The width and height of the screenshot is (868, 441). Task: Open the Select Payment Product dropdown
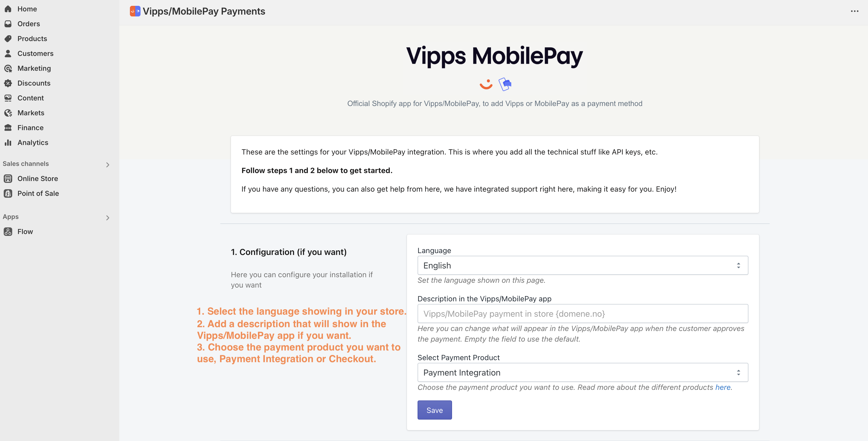(x=582, y=373)
